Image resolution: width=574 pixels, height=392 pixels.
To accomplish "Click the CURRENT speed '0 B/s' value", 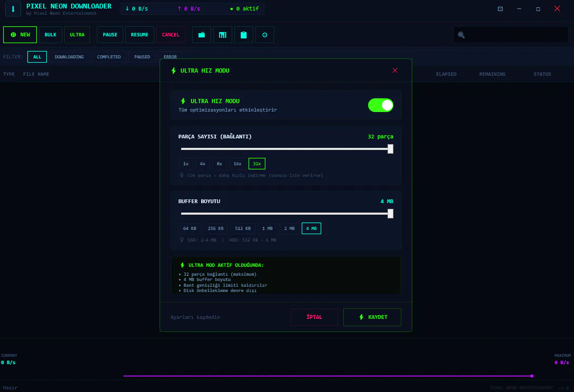I will 8,363.
